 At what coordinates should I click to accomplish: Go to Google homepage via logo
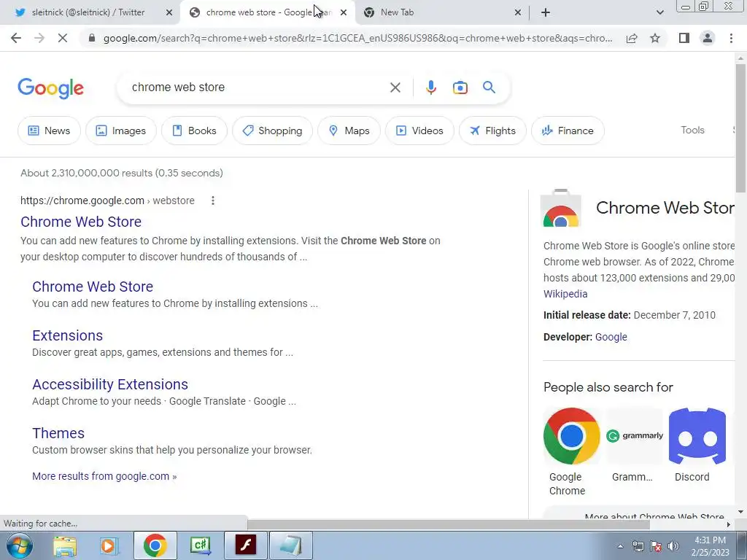coord(50,88)
